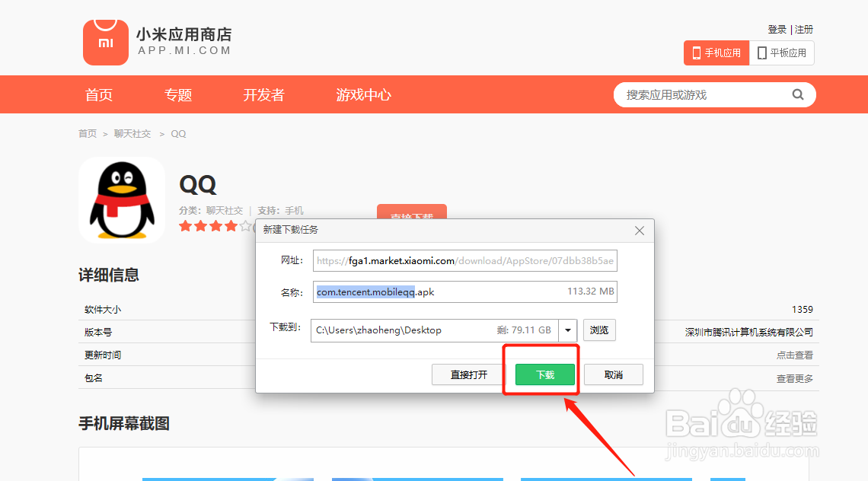The image size is (868, 481).
Task: Click the QQ star rating
Action: coord(215,226)
